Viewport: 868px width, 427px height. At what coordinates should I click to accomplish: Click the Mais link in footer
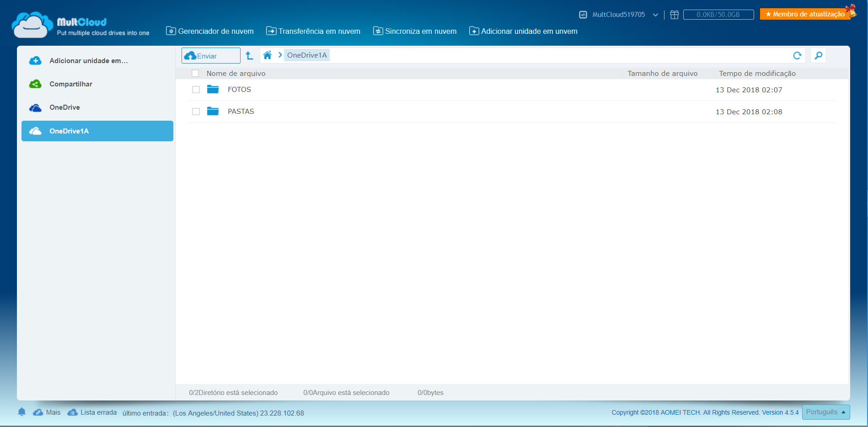tap(53, 412)
